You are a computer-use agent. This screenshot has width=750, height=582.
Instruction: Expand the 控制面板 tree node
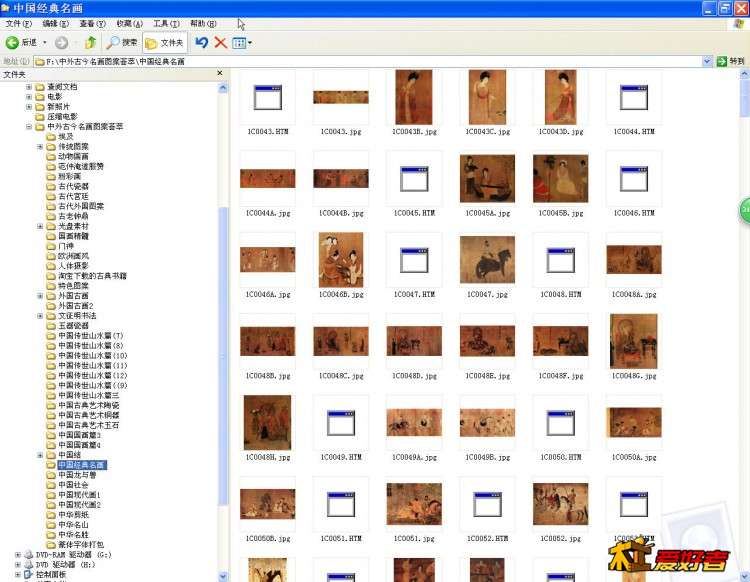point(18,574)
